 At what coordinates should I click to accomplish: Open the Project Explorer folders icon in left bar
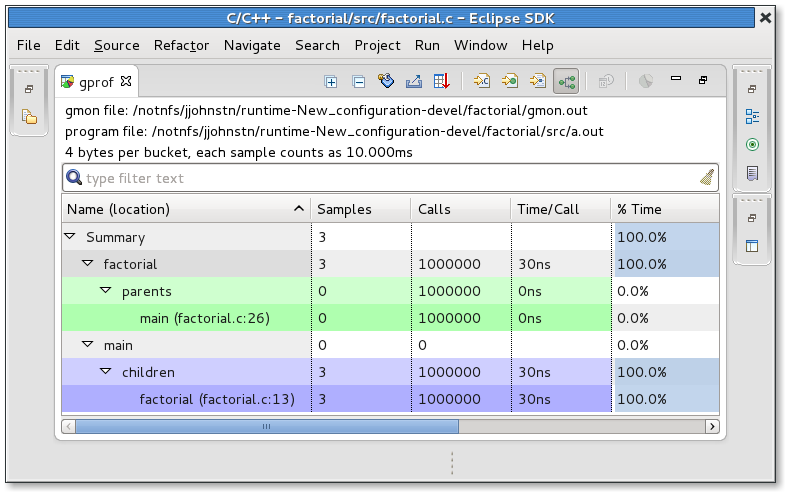29,117
